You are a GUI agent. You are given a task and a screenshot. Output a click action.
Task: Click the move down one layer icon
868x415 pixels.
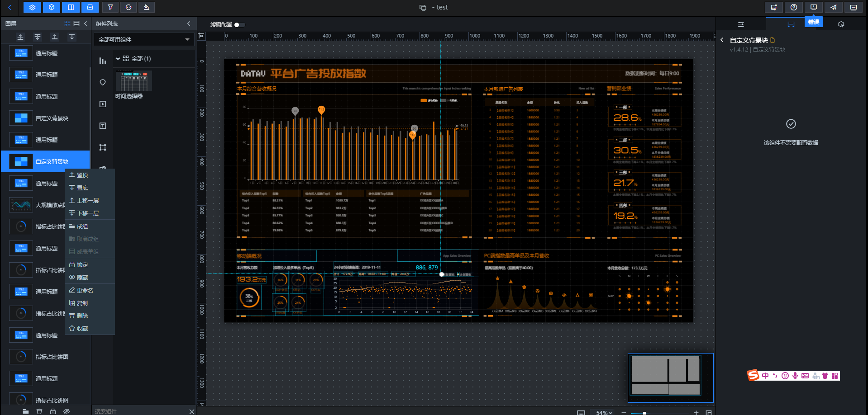click(x=38, y=37)
